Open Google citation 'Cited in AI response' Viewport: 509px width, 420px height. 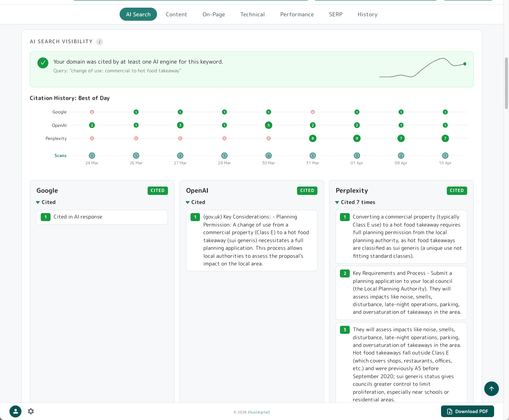(x=102, y=217)
